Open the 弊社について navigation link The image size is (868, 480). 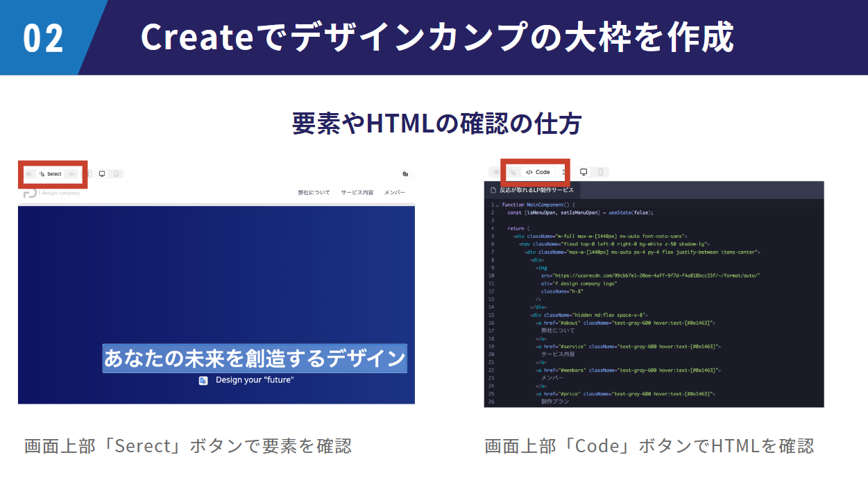point(314,193)
